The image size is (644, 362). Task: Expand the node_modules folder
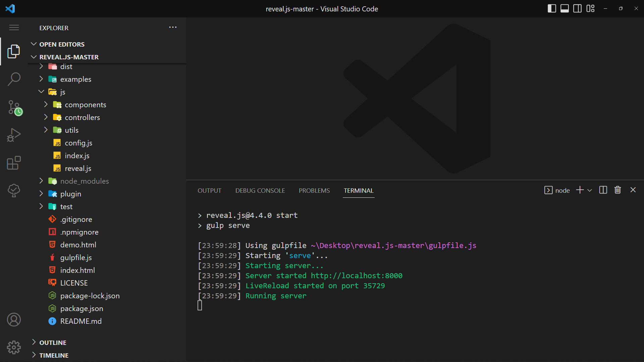click(107, 181)
